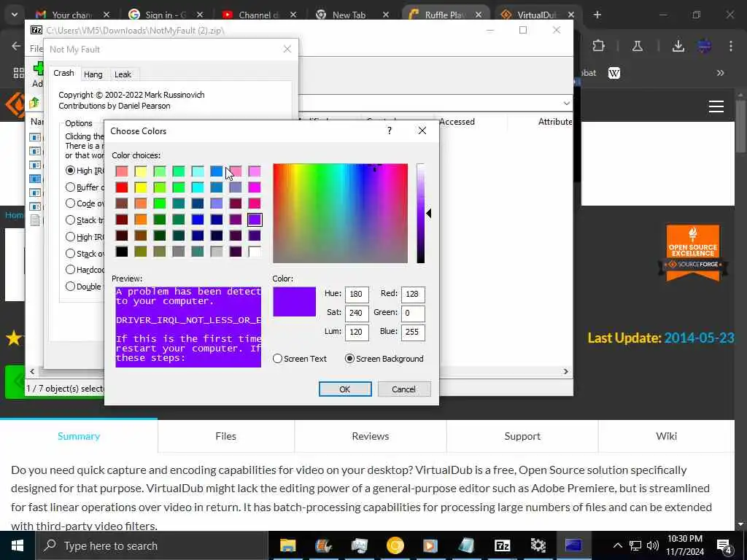Open the Support tab on SourceForge
Viewport: 747px width, 560px height.
522,436
